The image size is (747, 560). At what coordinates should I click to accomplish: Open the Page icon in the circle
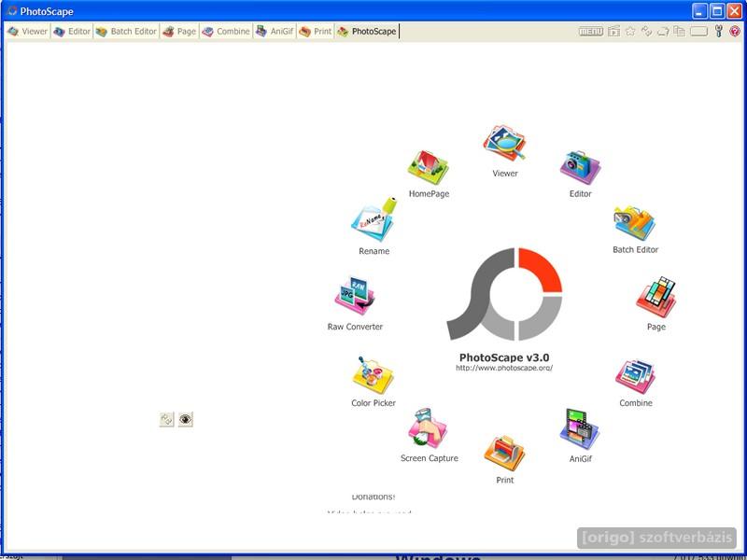pyautogui.click(x=656, y=298)
